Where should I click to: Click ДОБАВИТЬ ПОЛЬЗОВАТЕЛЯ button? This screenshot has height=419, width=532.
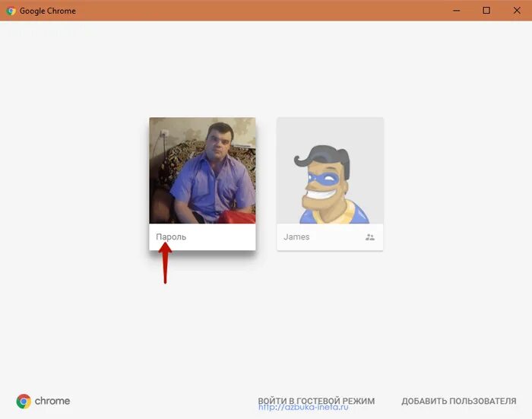click(x=459, y=401)
